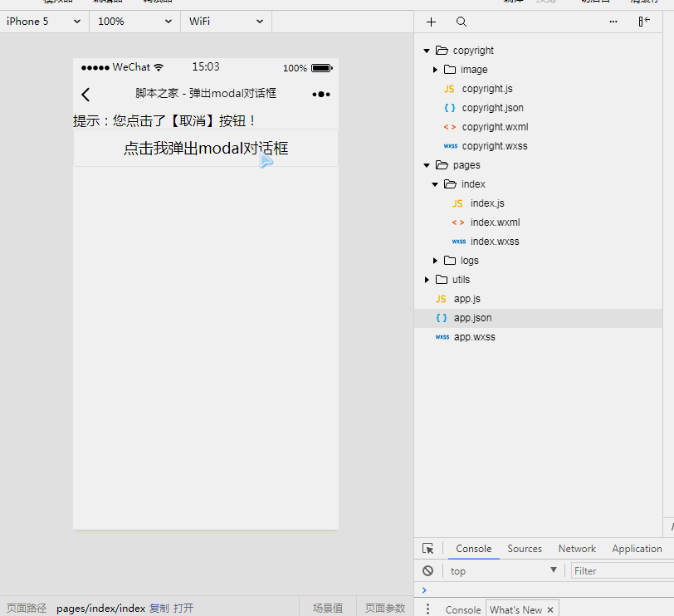This screenshot has width=674, height=616.
Task: Open file tree more options ellipsis
Action: (613, 22)
